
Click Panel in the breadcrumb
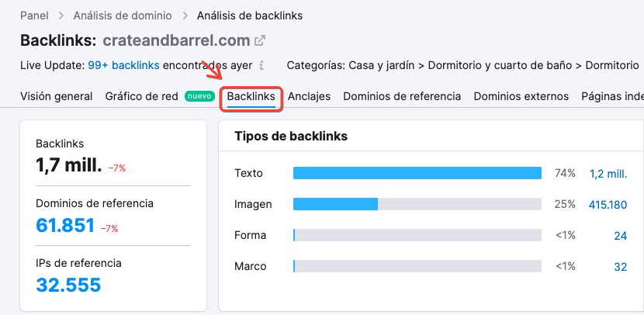pos(34,16)
